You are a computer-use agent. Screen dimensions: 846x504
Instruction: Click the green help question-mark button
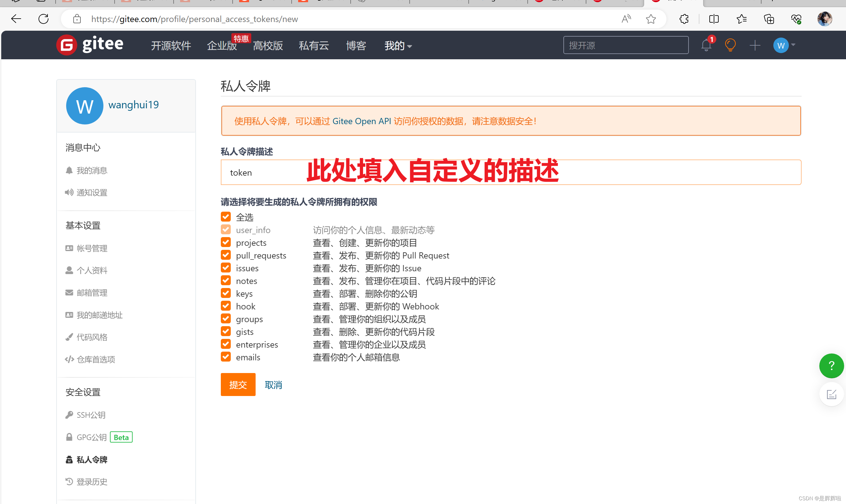(x=831, y=366)
